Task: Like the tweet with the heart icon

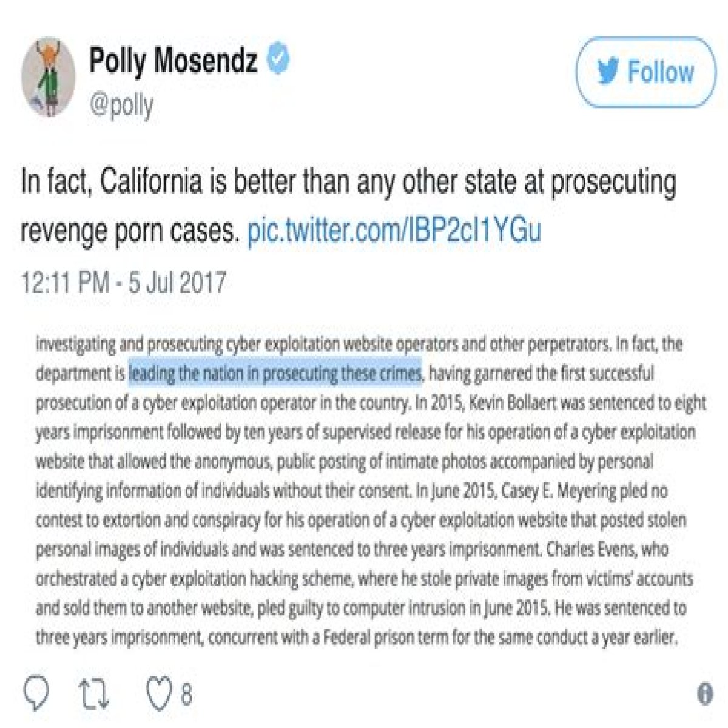Action: pos(160,693)
